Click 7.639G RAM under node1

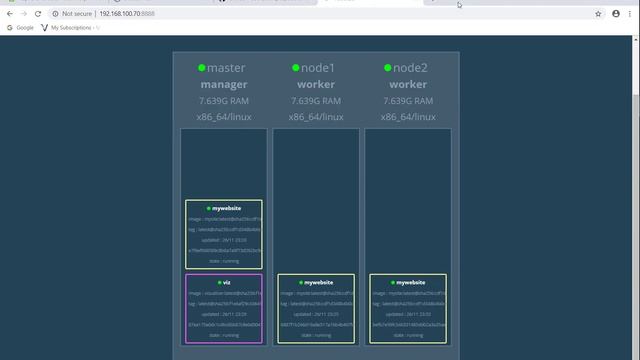pos(316,101)
